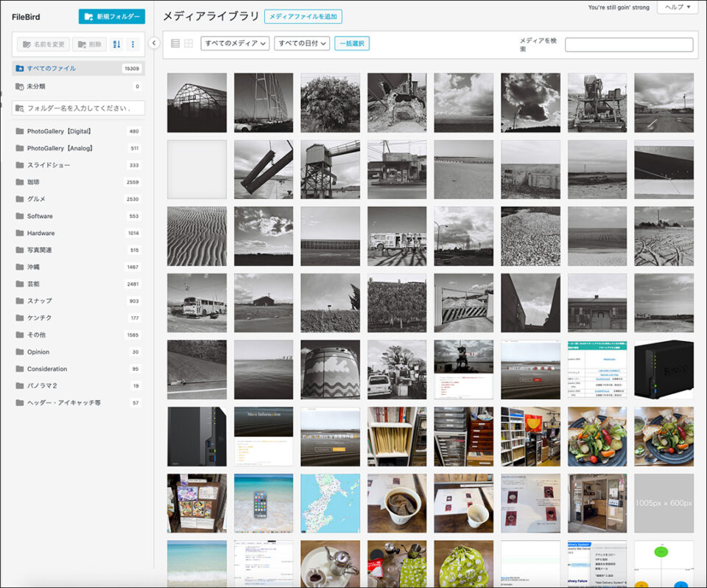Click the スライドショー folder icon

[x=19, y=165]
